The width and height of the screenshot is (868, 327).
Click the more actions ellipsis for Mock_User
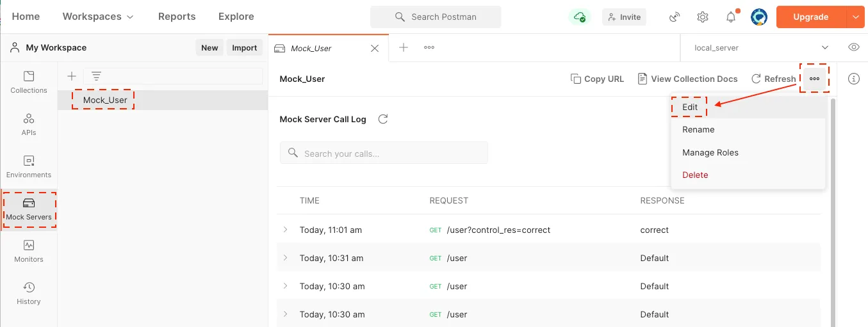[814, 79]
